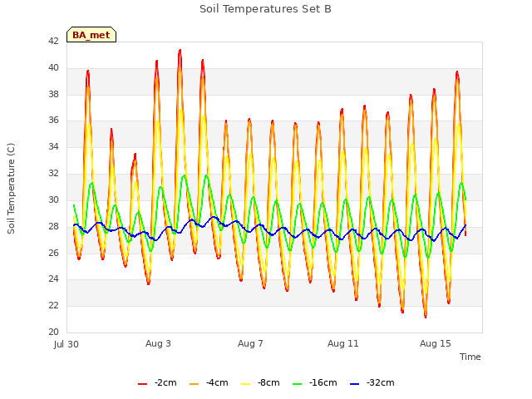Click the 38 y-axis tick label
Image resolution: width=532 pixels, height=399 pixels.
coord(53,94)
